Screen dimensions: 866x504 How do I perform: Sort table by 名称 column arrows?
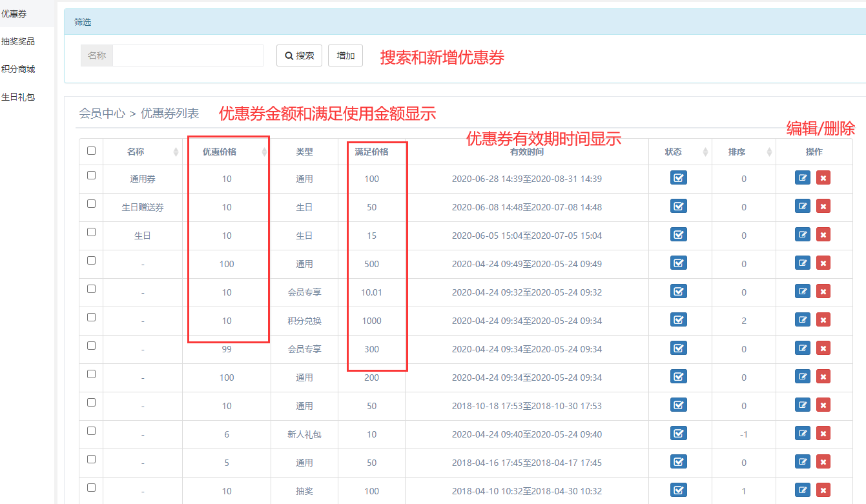click(x=176, y=152)
